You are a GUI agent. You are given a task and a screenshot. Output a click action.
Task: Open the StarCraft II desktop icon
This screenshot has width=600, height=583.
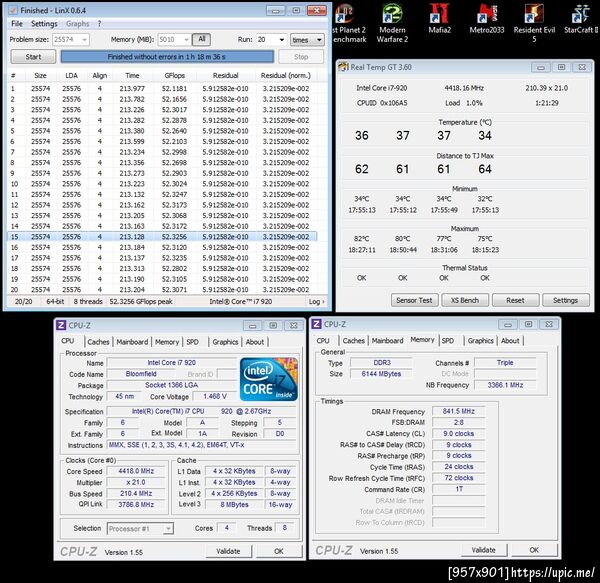580,18
